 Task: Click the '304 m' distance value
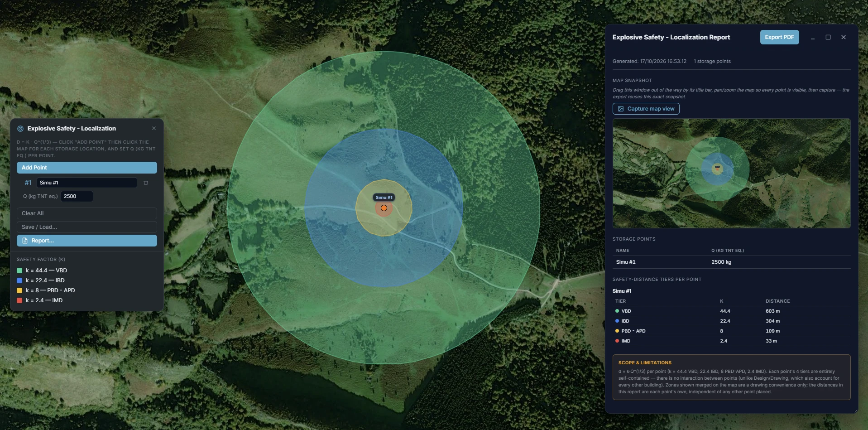(x=772, y=321)
